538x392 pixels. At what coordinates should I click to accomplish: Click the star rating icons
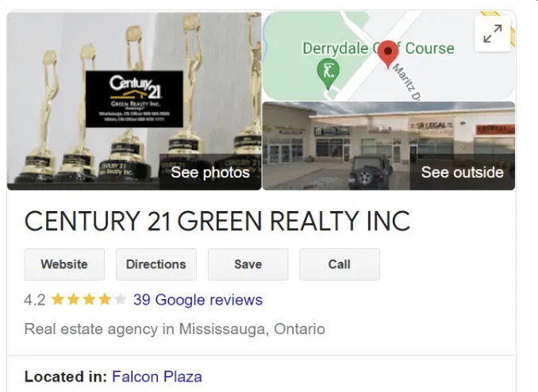click(89, 300)
